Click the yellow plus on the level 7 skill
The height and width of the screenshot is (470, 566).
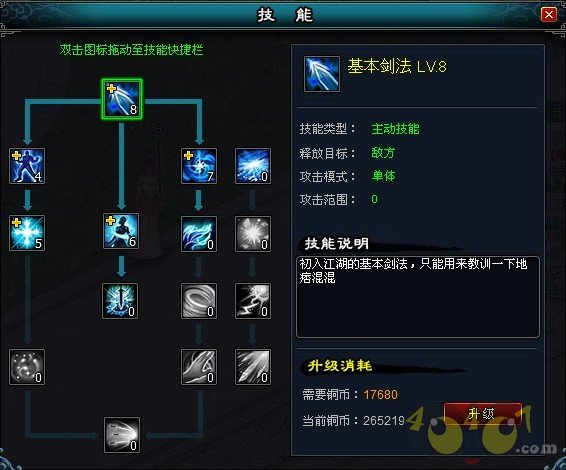[188, 156]
